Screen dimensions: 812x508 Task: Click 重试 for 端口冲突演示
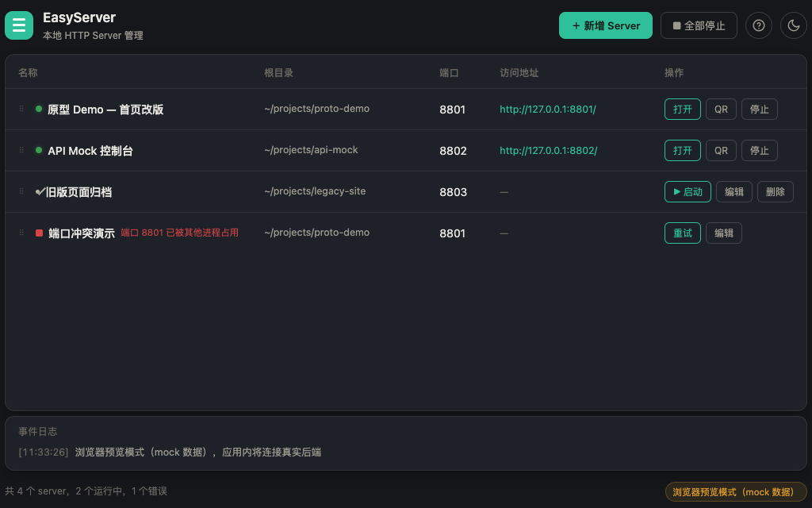(x=683, y=233)
